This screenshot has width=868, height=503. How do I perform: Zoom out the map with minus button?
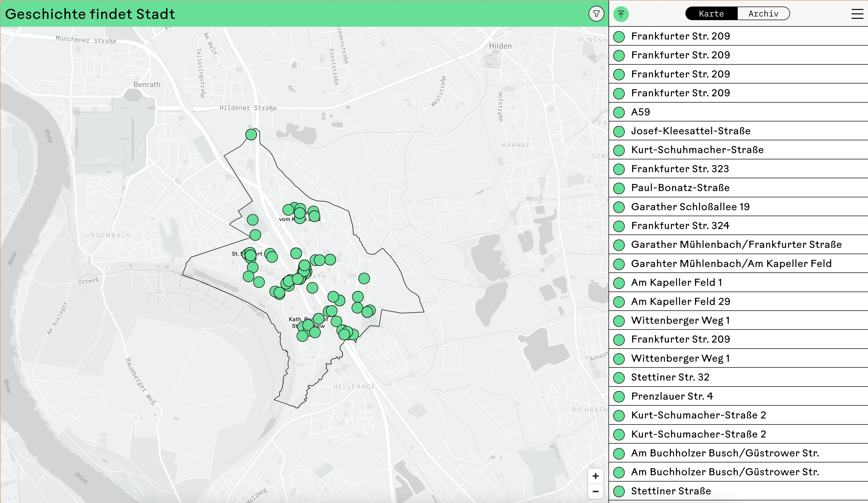596,491
